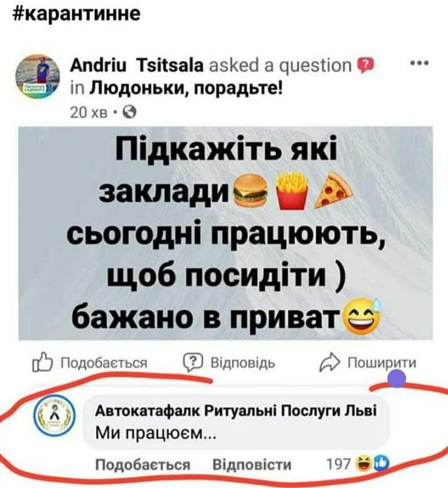This screenshot has width=448, height=488.
Task: Open the 197 reactions count
Action: (x=338, y=464)
